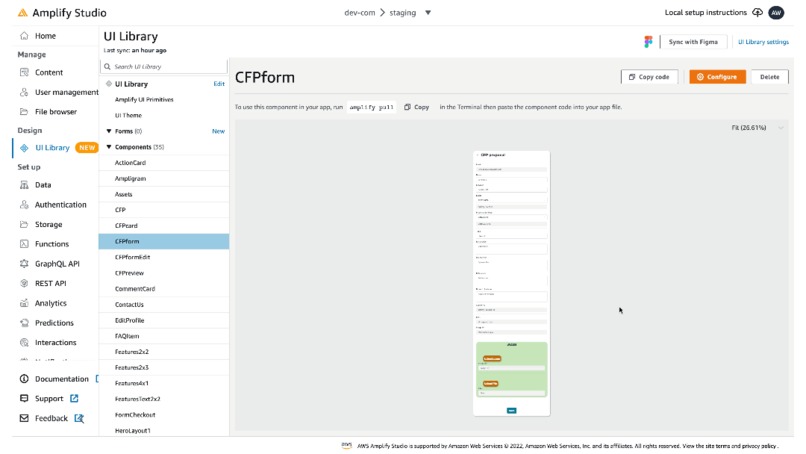The height and width of the screenshot is (454, 806).
Task: Click the UI Library diamond icon
Action: point(24,148)
